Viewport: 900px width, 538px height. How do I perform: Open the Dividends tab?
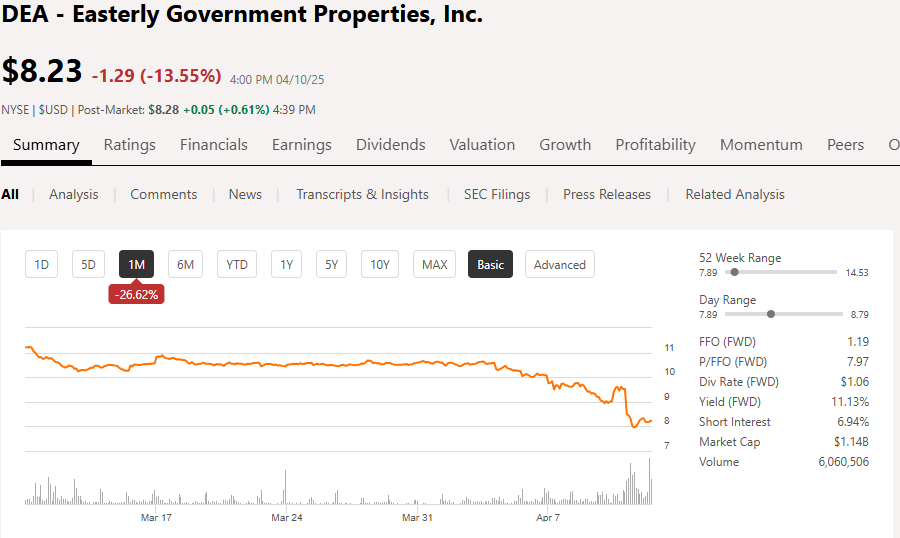(390, 145)
